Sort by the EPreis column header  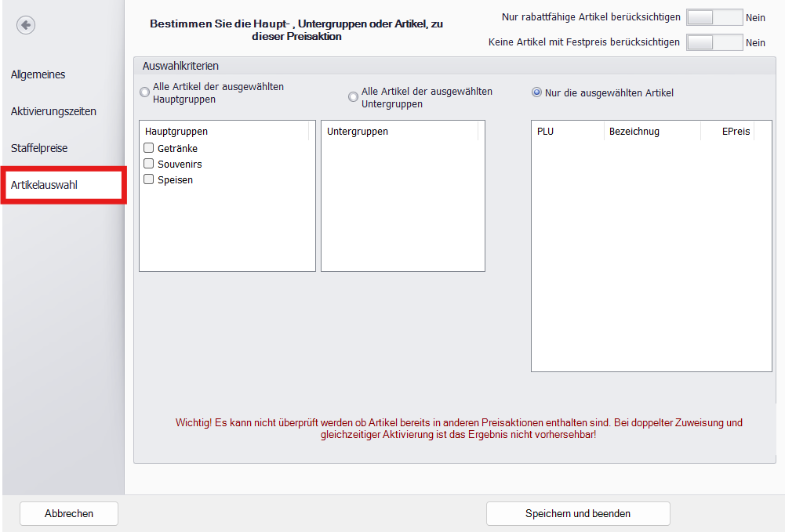tap(727, 131)
